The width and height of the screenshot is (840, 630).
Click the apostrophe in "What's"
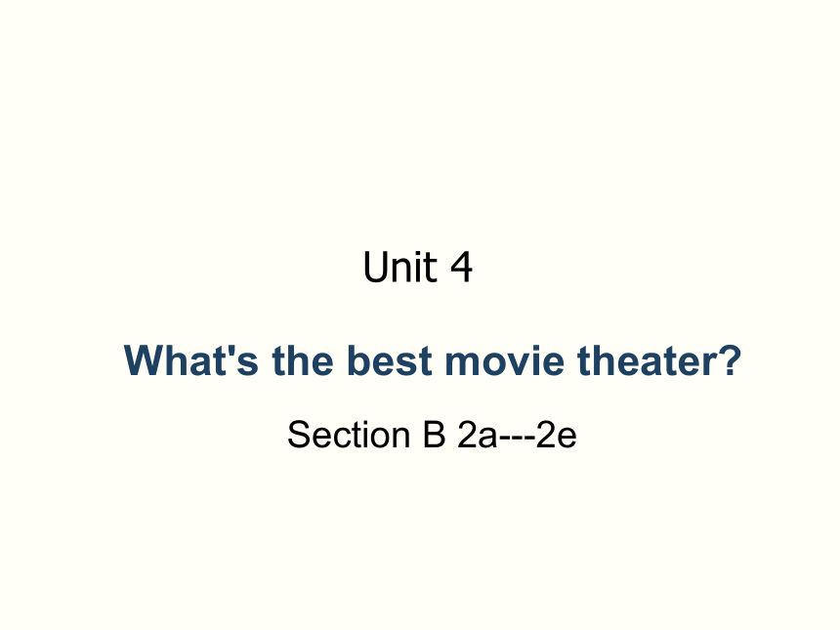(x=231, y=351)
